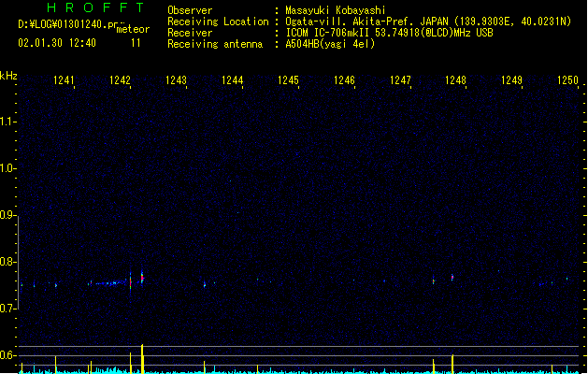
Task: Click the long horizontal echo trail before 1242
Action: (x=108, y=283)
